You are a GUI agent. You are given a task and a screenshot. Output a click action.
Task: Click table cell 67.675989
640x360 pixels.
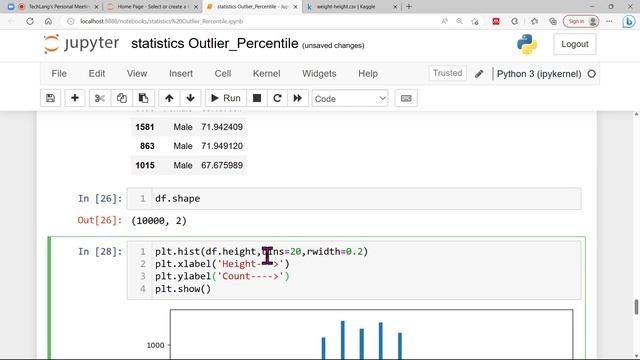coord(222,165)
